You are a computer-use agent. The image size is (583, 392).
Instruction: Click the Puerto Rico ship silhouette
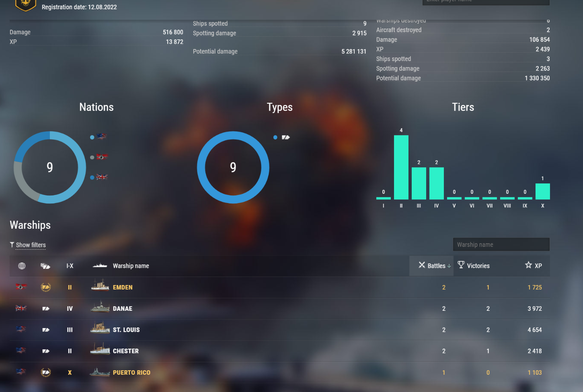click(100, 372)
